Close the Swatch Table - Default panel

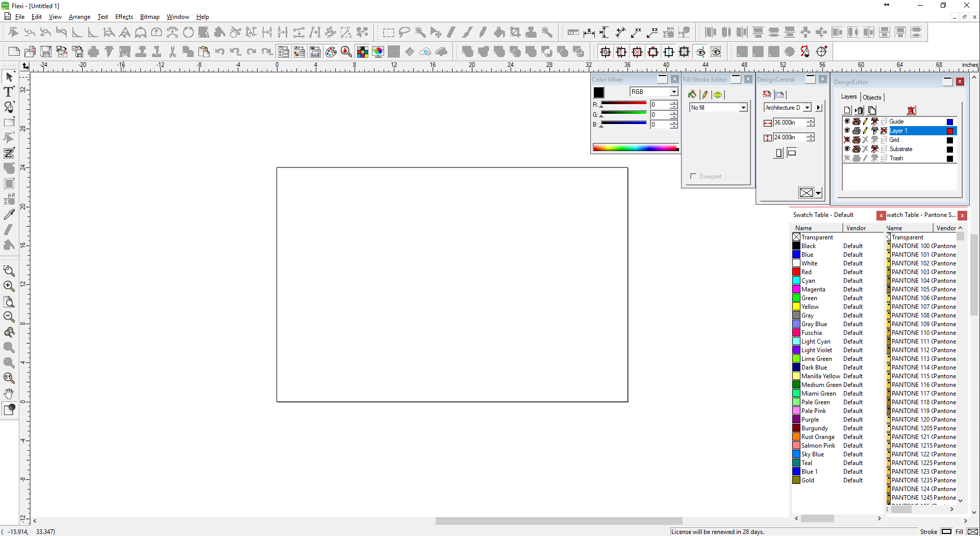click(x=881, y=215)
